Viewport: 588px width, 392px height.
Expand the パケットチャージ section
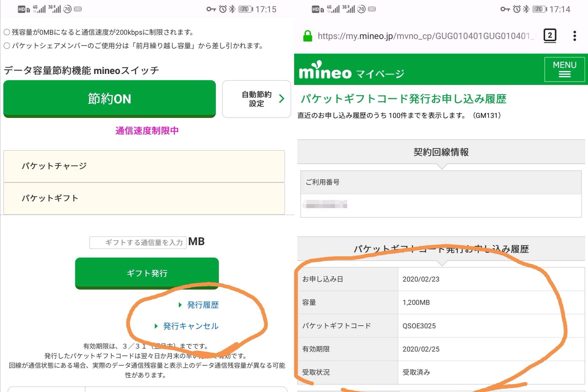(144, 166)
